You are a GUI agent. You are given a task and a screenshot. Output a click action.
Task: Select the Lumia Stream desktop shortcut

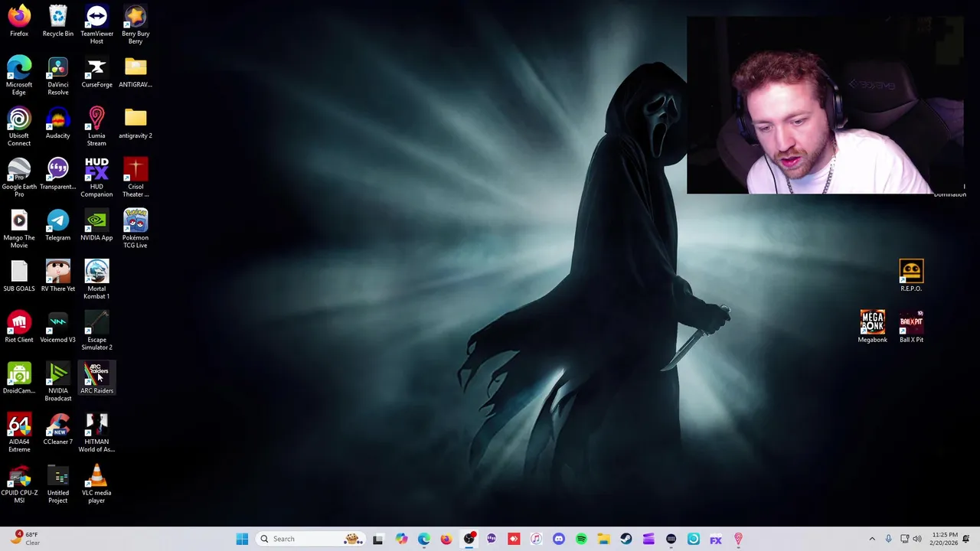coord(96,126)
